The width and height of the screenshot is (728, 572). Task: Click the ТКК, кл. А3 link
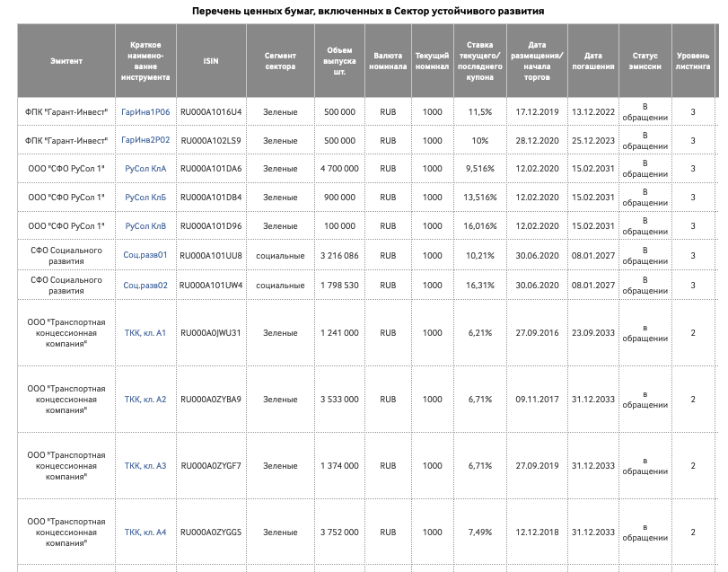[145, 466]
